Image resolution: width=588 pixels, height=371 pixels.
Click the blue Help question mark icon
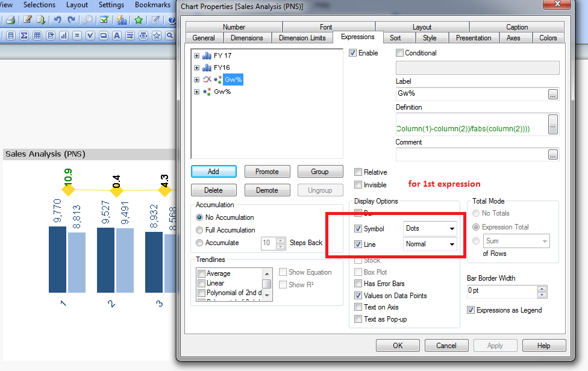[x=172, y=20]
